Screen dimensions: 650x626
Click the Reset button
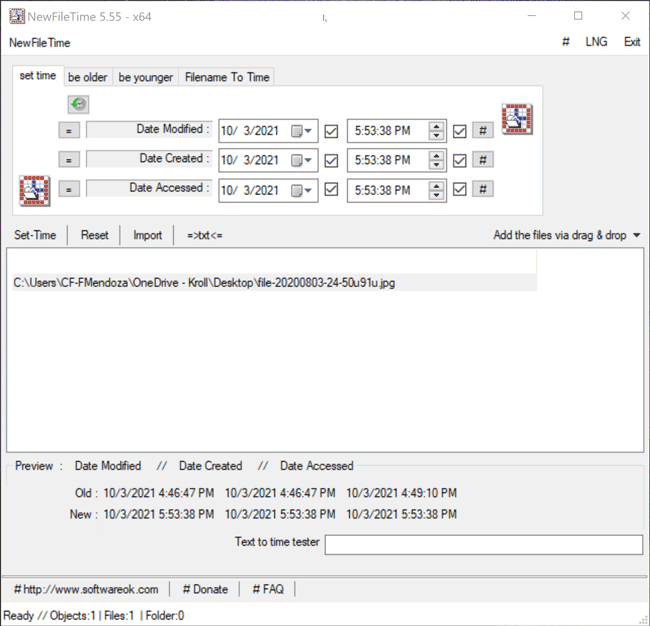pos(95,235)
